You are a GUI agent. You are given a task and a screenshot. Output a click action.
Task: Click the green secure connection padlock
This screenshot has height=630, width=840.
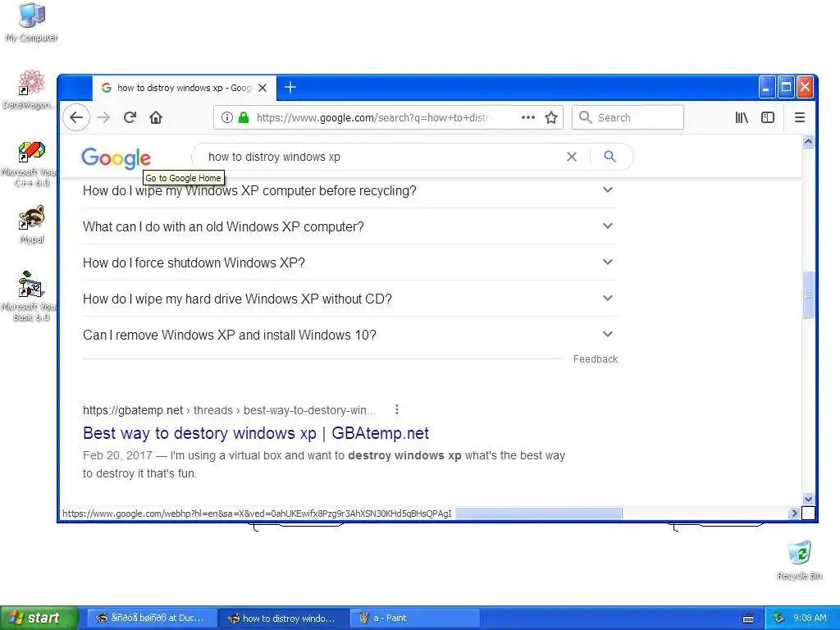[x=244, y=117]
